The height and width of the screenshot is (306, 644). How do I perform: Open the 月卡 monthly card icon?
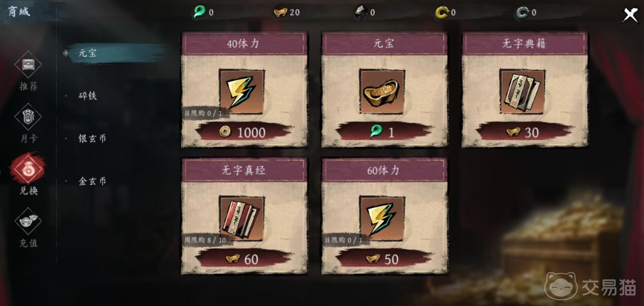pyautogui.click(x=28, y=117)
